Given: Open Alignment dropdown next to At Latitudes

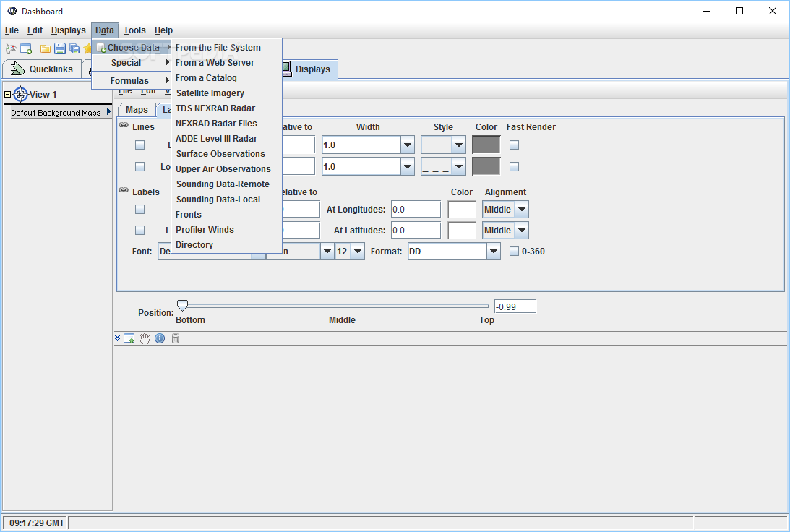Looking at the screenshot, I should click(x=522, y=231).
